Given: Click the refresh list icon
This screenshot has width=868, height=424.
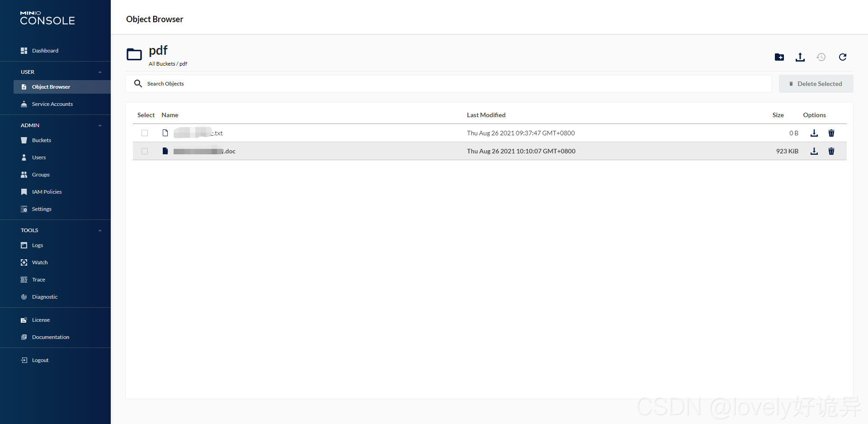Looking at the screenshot, I should (843, 57).
